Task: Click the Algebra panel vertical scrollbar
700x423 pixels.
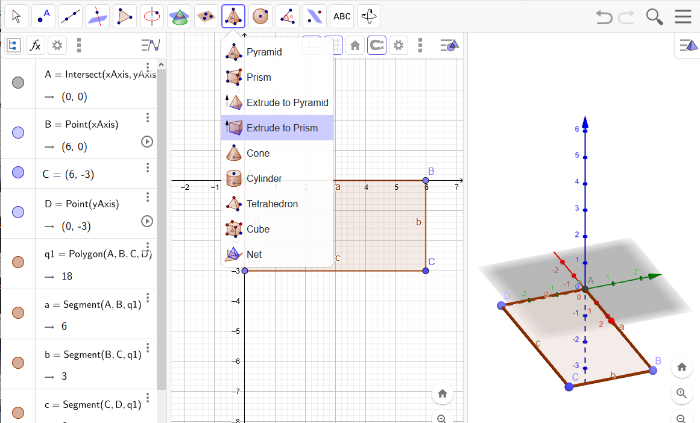Action: coord(161,228)
